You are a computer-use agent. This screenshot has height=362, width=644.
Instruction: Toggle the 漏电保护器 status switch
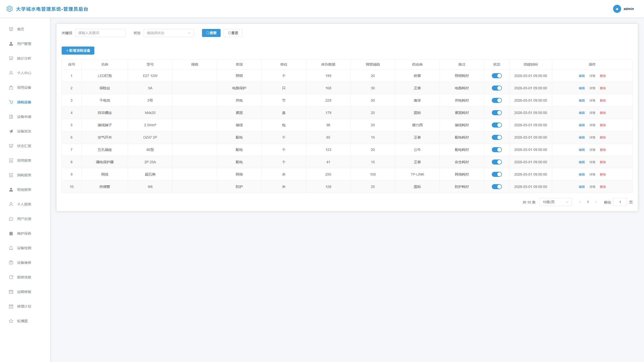click(497, 162)
